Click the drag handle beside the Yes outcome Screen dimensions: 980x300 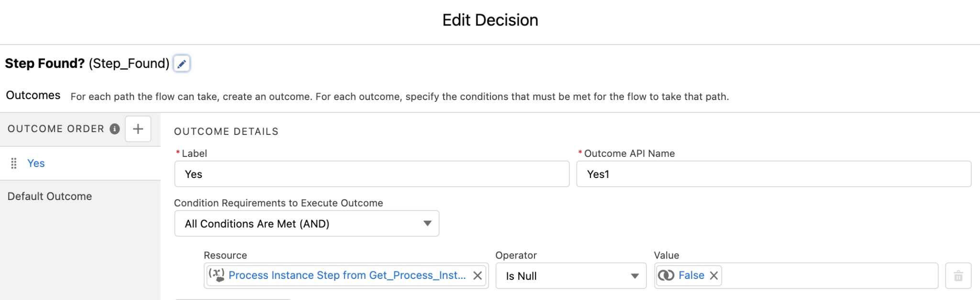coord(14,163)
